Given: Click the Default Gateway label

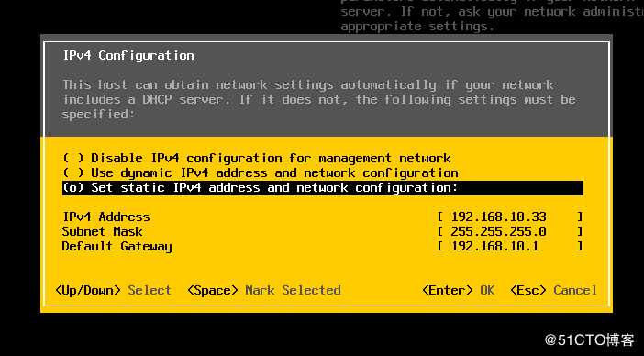Looking at the screenshot, I should point(117,247).
